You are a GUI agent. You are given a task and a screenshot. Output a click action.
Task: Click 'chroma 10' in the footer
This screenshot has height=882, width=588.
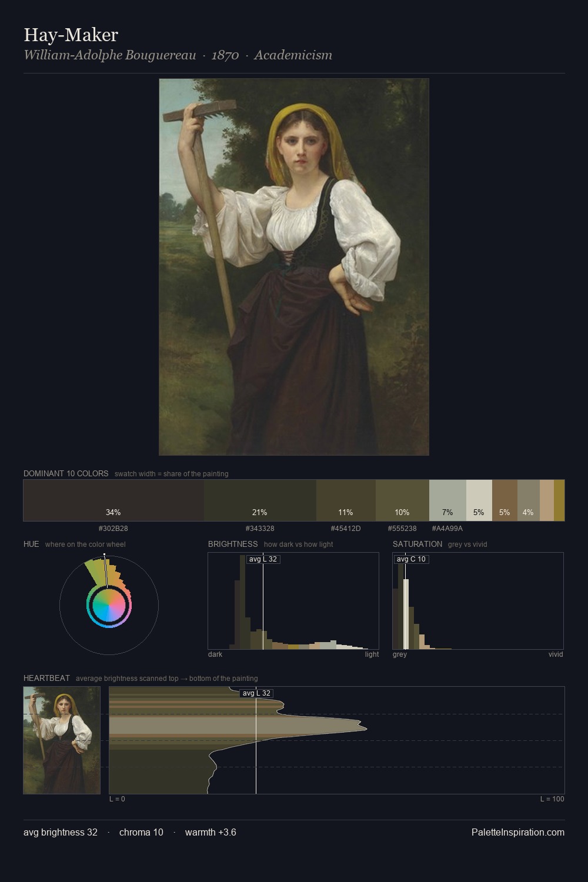pyautogui.click(x=141, y=832)
